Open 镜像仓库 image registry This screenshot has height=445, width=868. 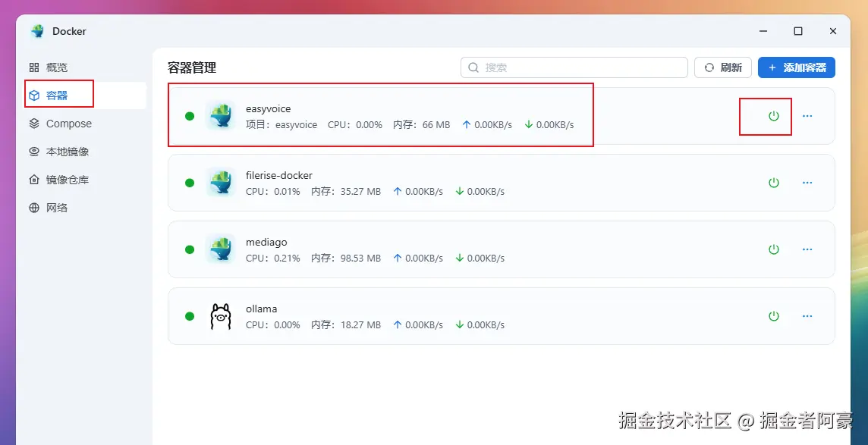(x=85, y=180)
